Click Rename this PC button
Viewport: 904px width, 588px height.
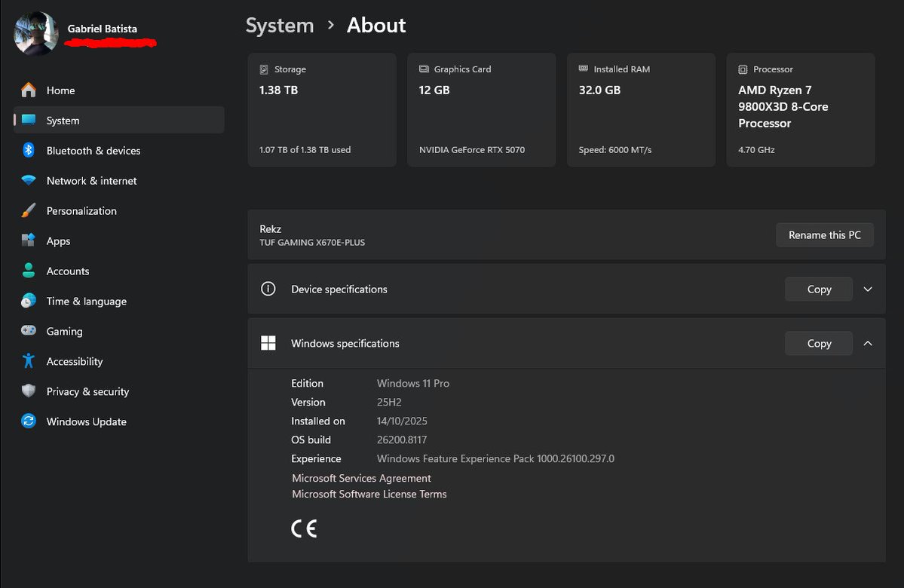pyautogui.click(x=824, y=234)
